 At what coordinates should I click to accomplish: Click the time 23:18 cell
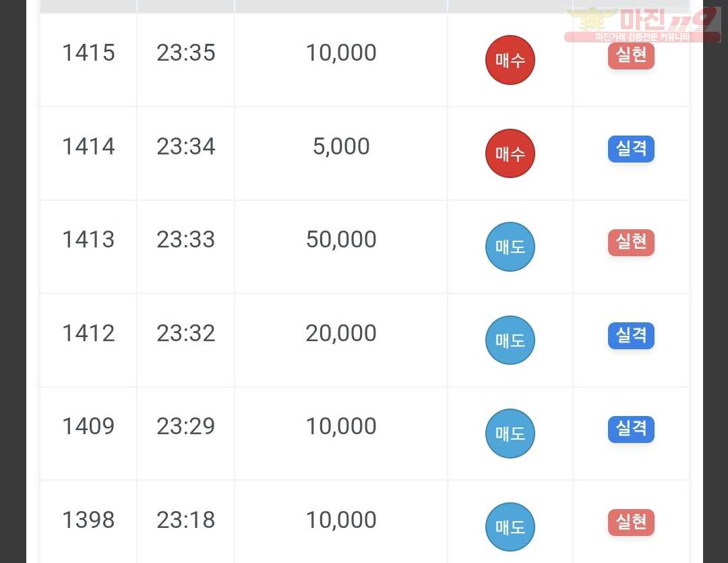pos(186,520)
